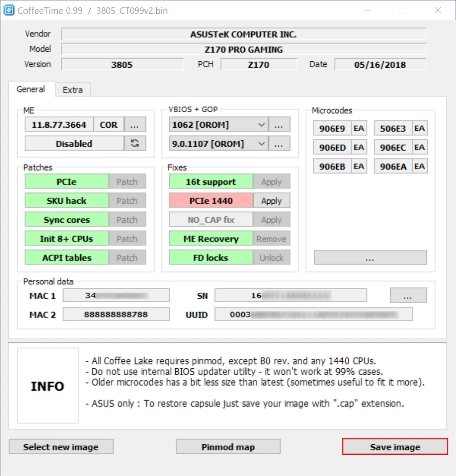Click EA version beside 906E9 microcode

tap(359, 129)
